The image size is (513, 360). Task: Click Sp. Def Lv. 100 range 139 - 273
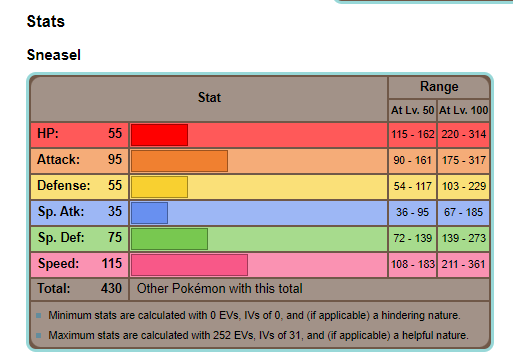[463, 239]
